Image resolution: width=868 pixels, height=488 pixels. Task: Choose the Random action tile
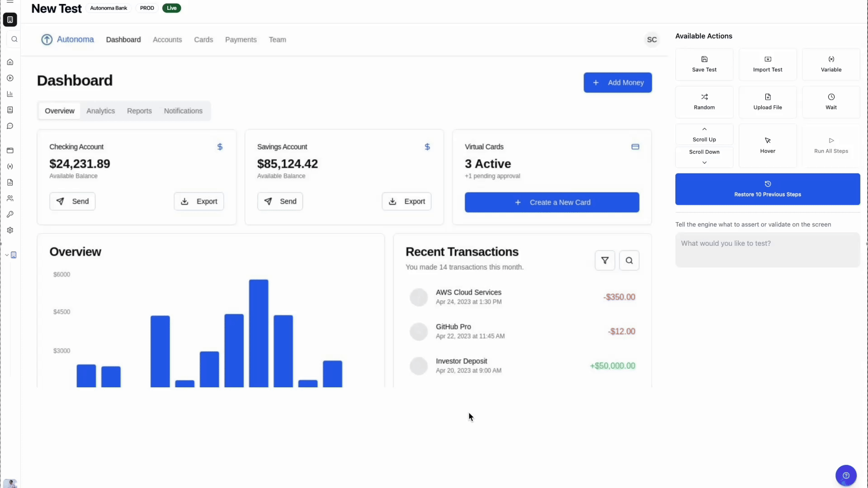point(704,102)
